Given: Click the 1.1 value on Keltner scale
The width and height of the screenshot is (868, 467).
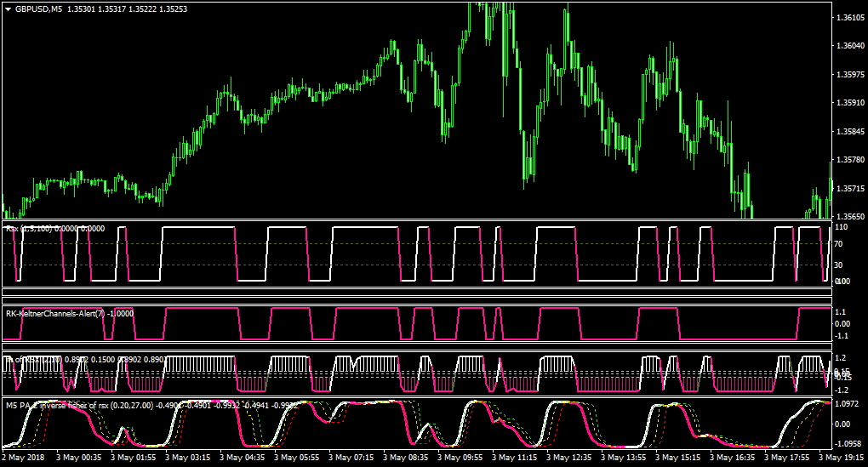Looking at the screenshot, I should coord(840,312).
